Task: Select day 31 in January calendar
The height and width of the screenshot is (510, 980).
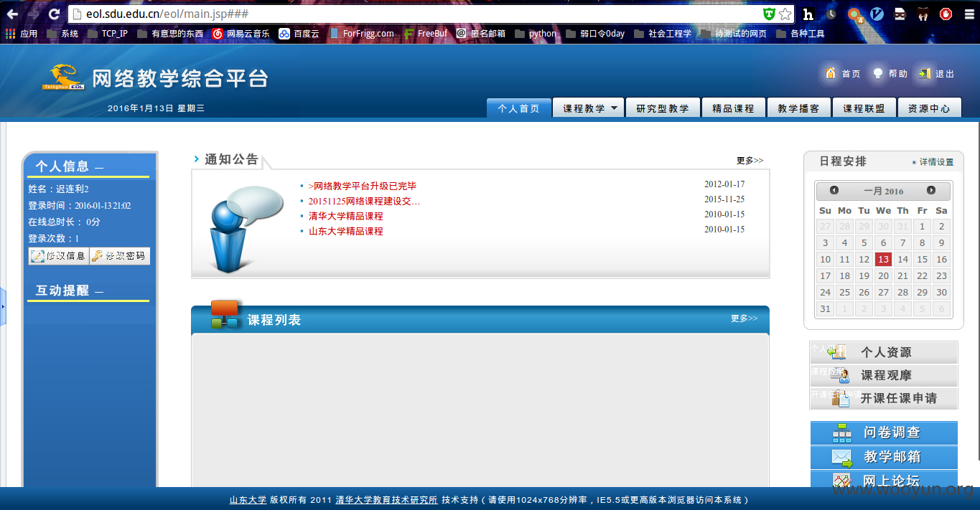Action: pyautogui.click(x=825, y=309)
